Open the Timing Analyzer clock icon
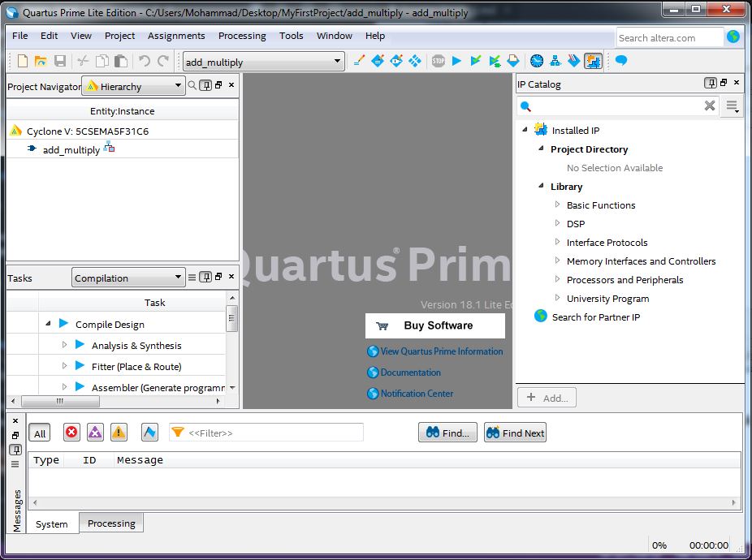The width and height of the screenshot is (752, 560). pos(537,61)
